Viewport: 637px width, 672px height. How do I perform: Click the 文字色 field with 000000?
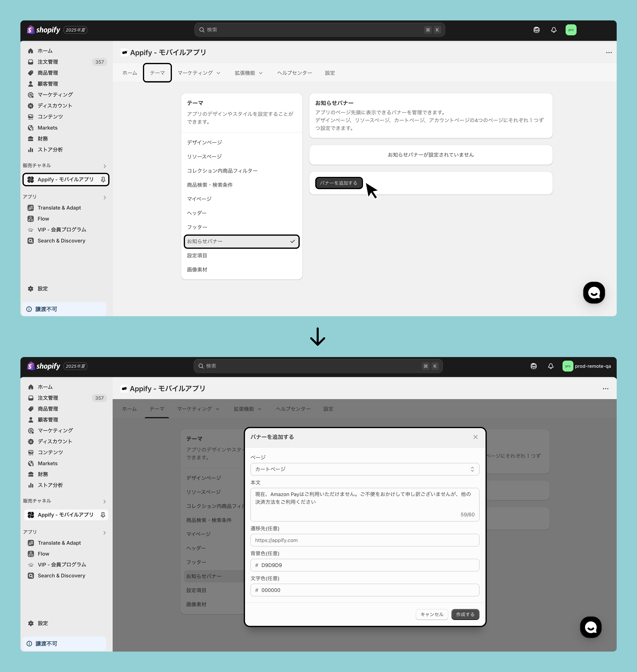[x=365, y=590]
